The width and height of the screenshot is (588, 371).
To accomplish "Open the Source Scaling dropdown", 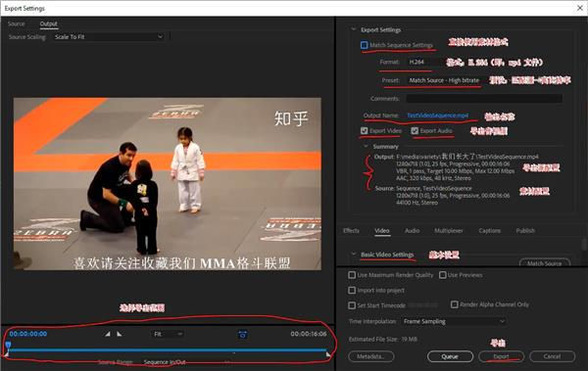I will coord(109,37).
